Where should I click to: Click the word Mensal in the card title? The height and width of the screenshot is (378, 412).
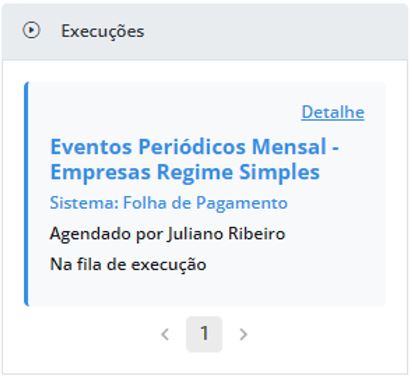(x=289, y=147)
